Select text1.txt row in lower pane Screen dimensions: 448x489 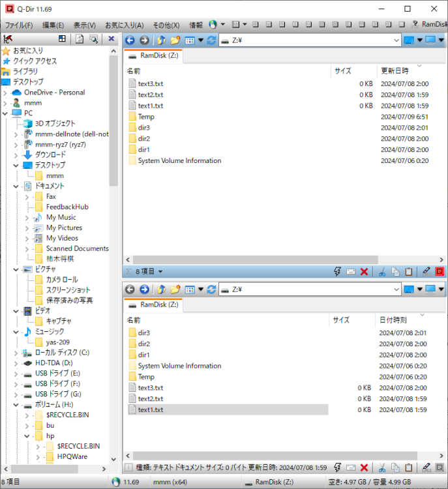point(228,410)
